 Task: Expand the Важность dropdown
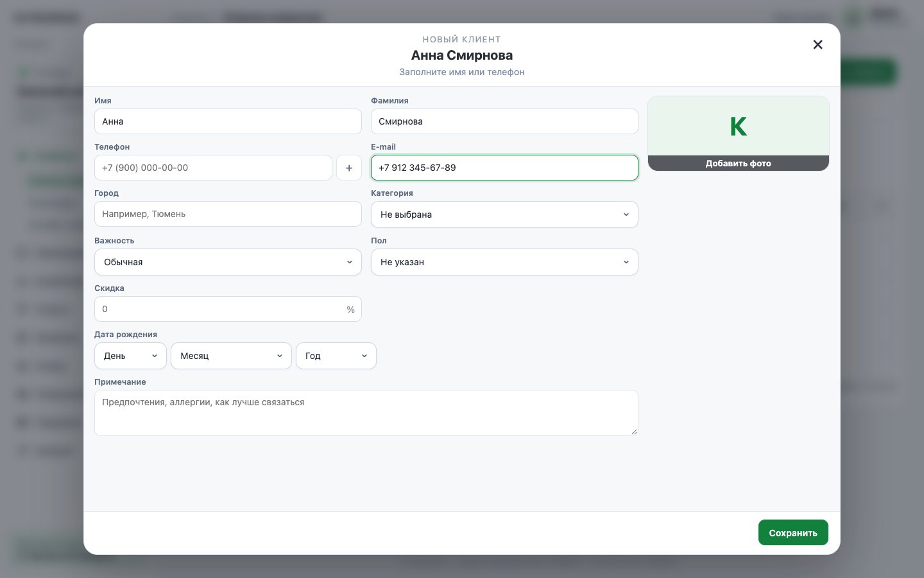(228, 262)
